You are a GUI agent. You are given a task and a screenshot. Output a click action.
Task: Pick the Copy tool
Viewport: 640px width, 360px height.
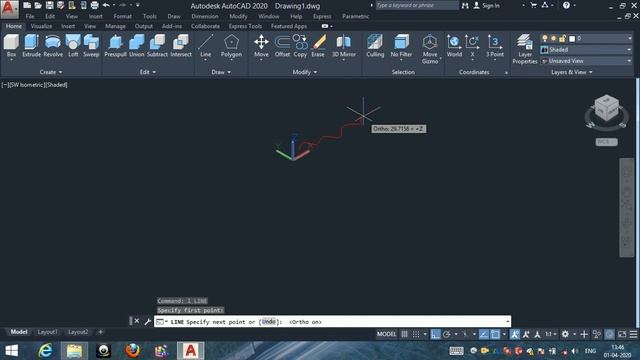(x=300, y=46)
